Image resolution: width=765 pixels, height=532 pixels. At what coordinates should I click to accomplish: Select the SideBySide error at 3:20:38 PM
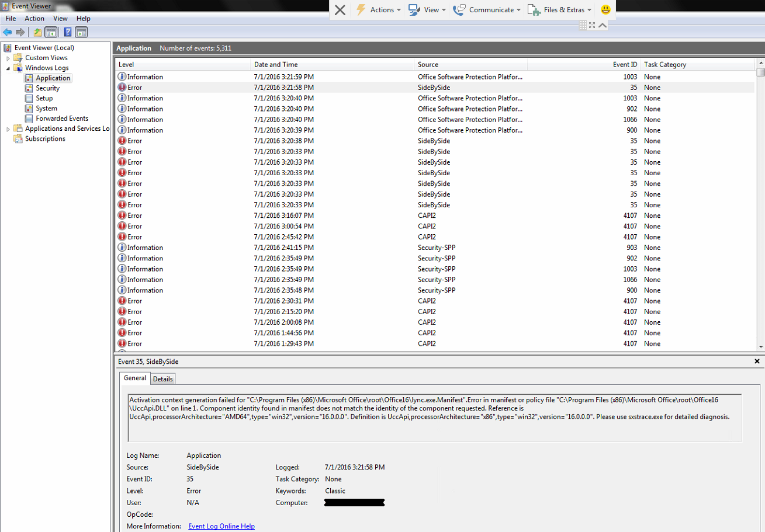tap(435, 141)
